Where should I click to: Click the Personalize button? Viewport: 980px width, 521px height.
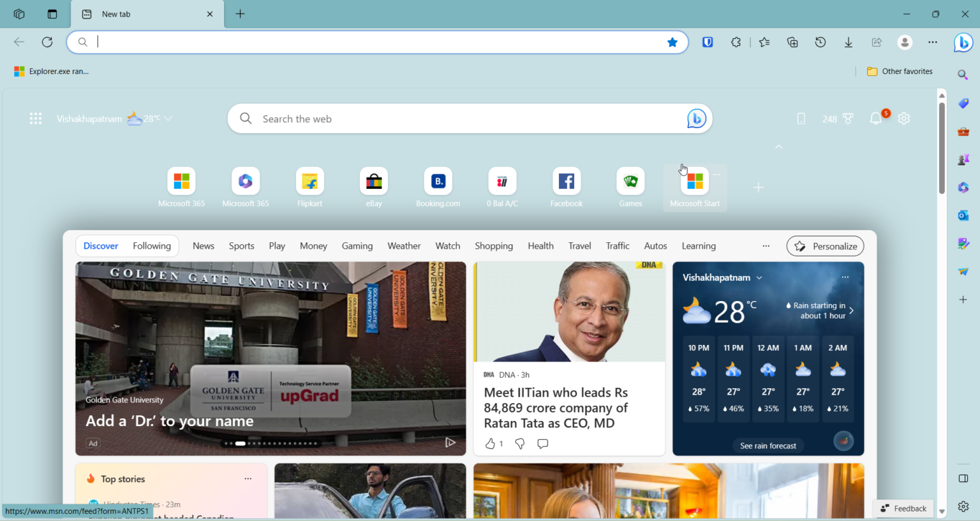pyautogui.click(x=825, y=246)
